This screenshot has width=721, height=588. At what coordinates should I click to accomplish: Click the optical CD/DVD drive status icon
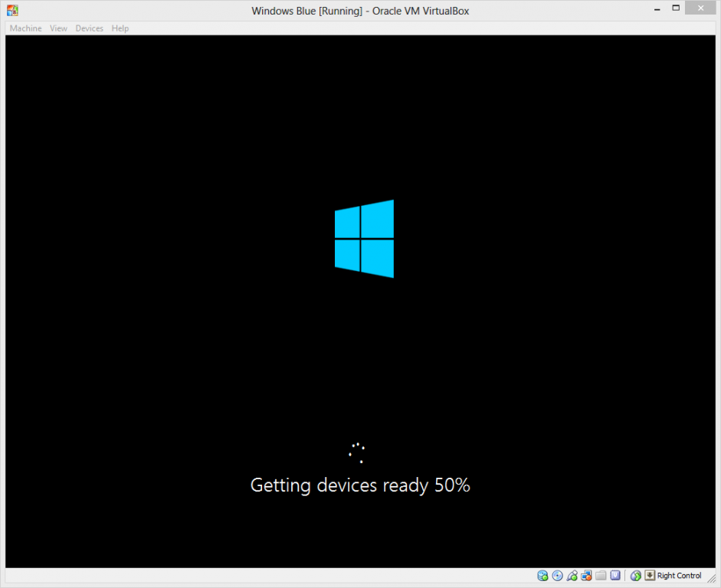[557, 576]
